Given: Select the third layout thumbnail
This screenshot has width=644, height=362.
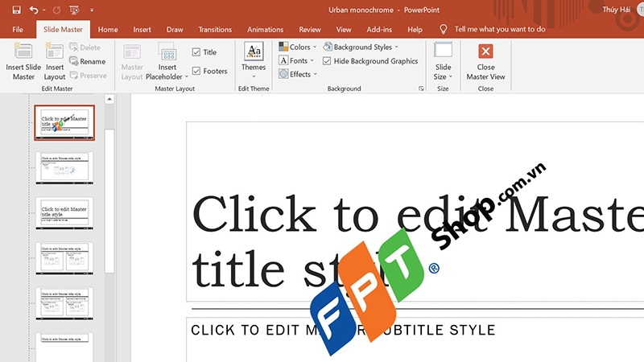Looking at the screenshot, I should [64, 213].
